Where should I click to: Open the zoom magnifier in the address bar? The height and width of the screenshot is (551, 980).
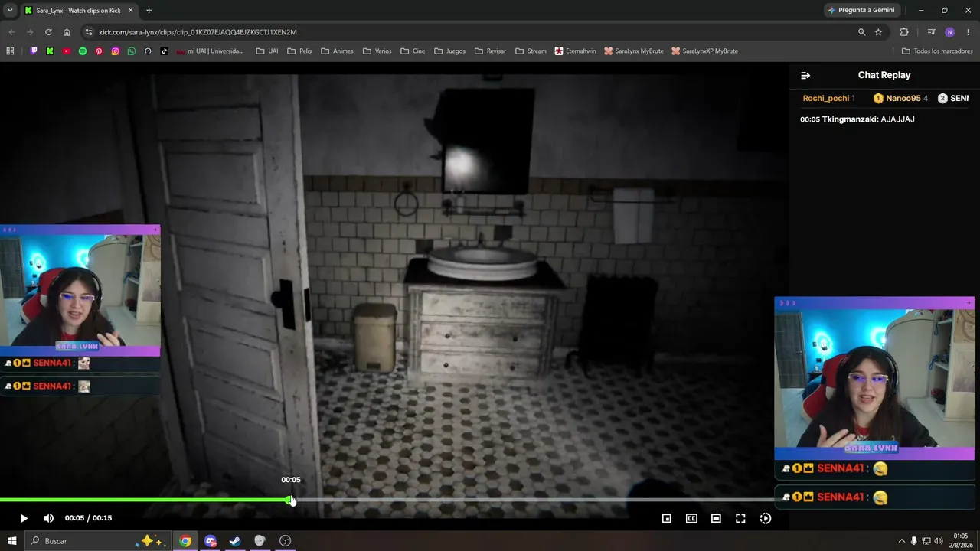click(861, 32)
